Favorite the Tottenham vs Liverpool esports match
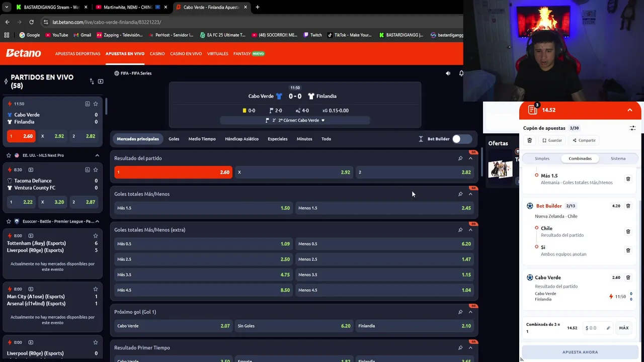This screenshot has width=644, height=362. pos(96,236)
